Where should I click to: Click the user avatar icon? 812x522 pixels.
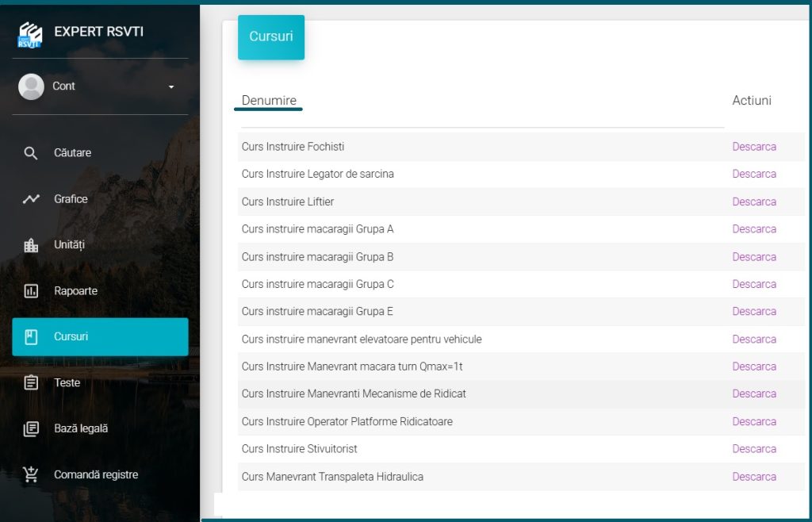pos(31,86)
